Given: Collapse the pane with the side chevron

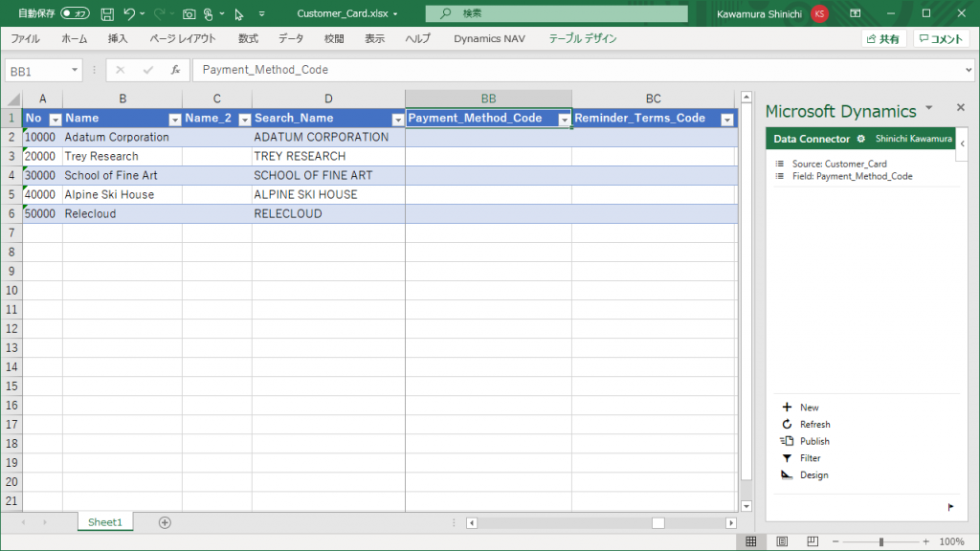Looking at the screenshot, I should point(963,143).
